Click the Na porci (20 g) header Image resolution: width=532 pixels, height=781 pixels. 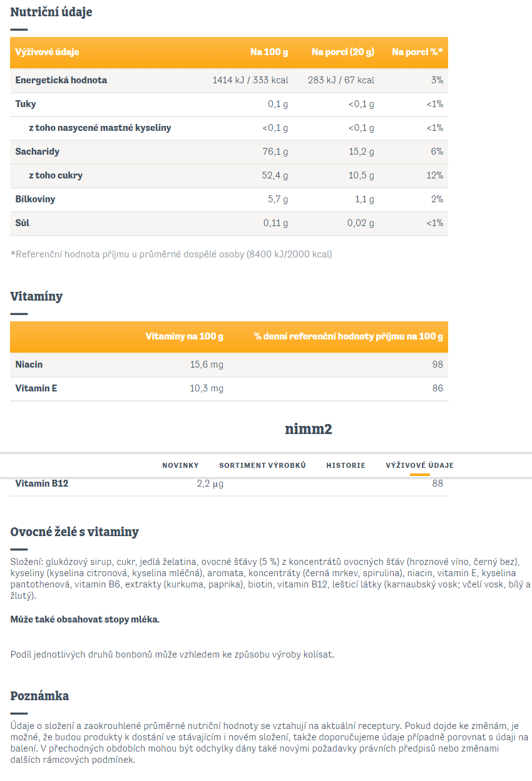point(343,52)
